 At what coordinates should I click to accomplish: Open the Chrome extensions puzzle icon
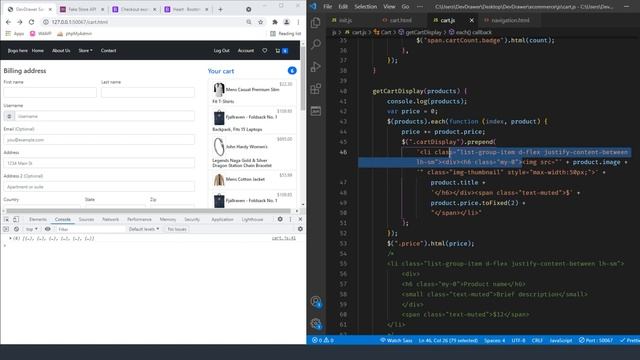click(275, 22)
